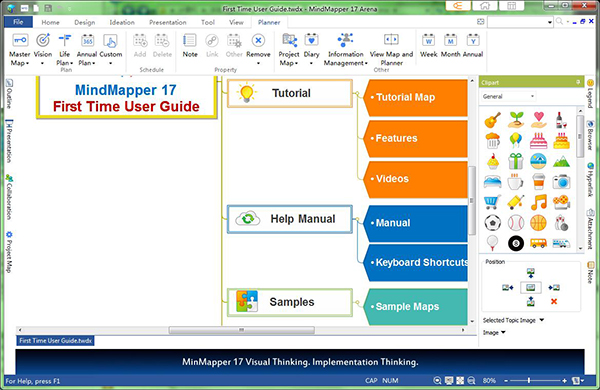Open the Attachment side tab
Image resolution: width=600 pixels, height=390 pixels.
click(x=590, y=229)
